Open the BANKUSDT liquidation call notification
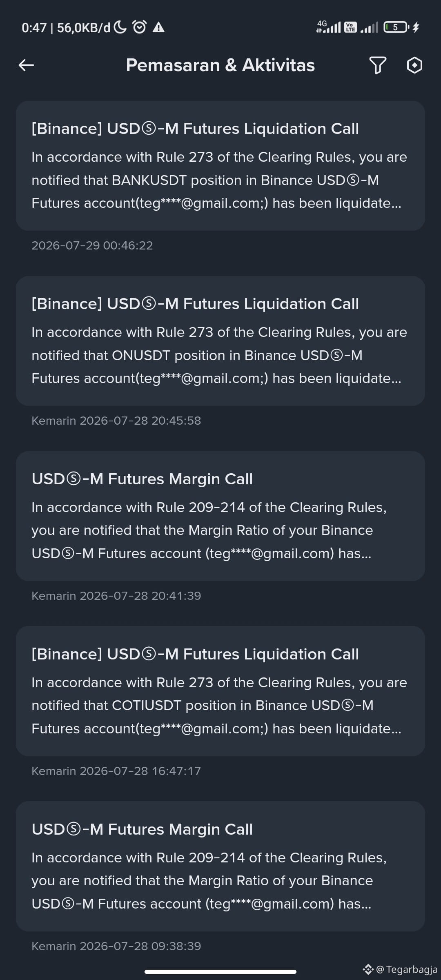441x980 pixels. [x=220, y=166]
